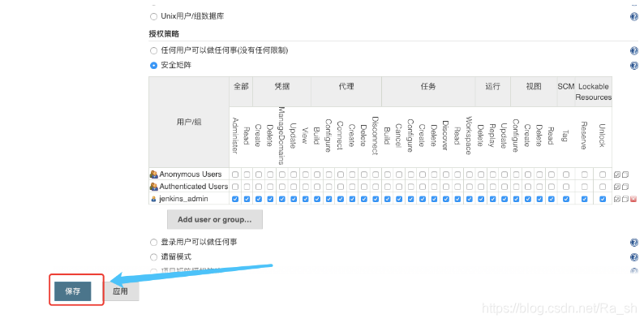The height and width of the screenshot is (323, 644).
Task: Click unselect-all icon for jenkins_admin row
Action: [x=625, y=199]
